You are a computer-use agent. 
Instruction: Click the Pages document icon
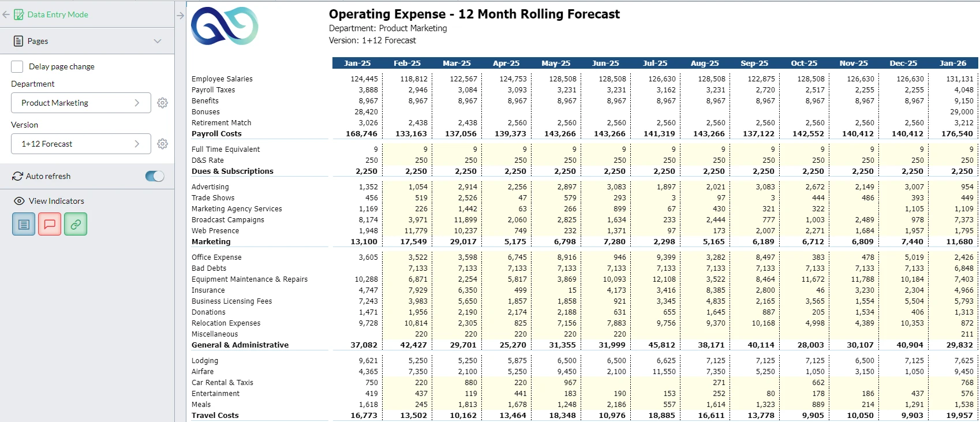click(18, 41)
